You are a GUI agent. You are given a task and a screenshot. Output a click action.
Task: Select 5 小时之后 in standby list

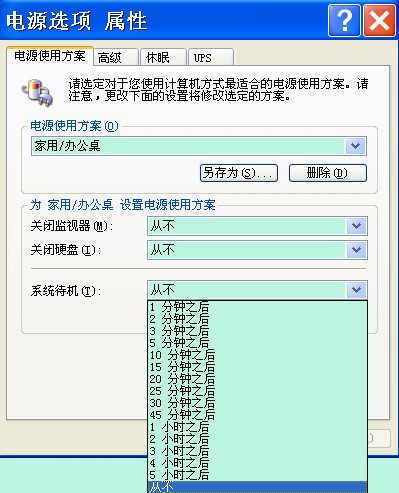(257, 475)
